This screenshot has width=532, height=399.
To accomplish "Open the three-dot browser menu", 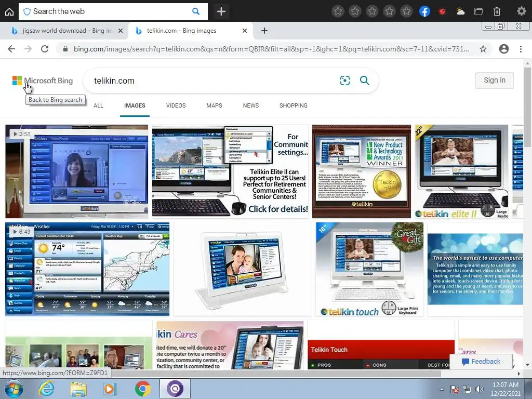I will pyautogui.click(x=521, y=49).
